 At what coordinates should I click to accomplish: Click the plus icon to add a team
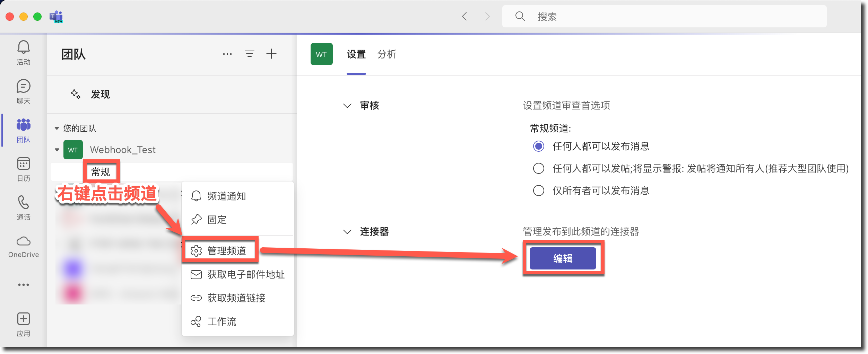pyautogui.click(x=271, y=54)
